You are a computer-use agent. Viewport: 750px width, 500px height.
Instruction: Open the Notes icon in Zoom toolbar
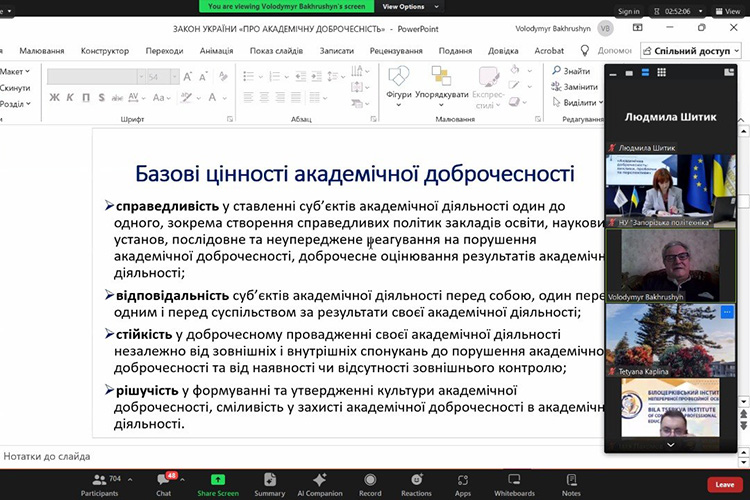[571, 481]
